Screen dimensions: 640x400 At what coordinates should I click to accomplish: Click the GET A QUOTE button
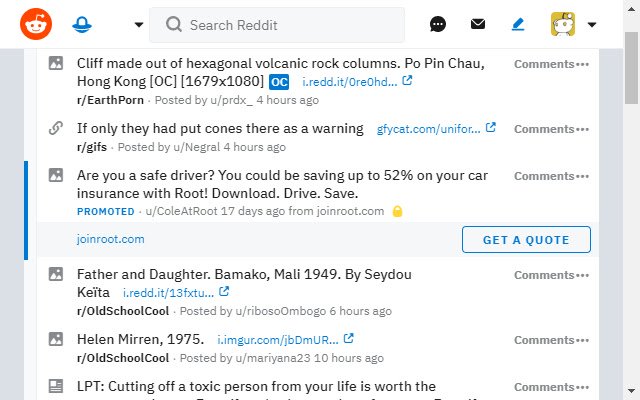[526, 240]
